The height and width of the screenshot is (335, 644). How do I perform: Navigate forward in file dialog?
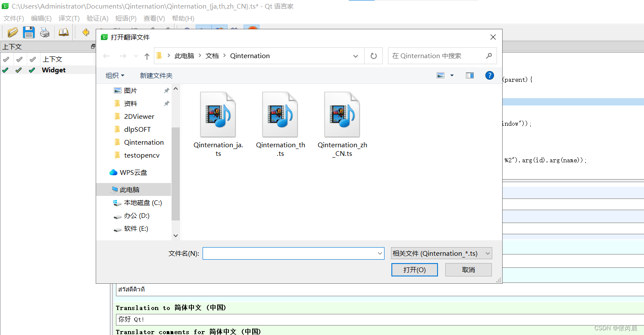coord(123,56)
